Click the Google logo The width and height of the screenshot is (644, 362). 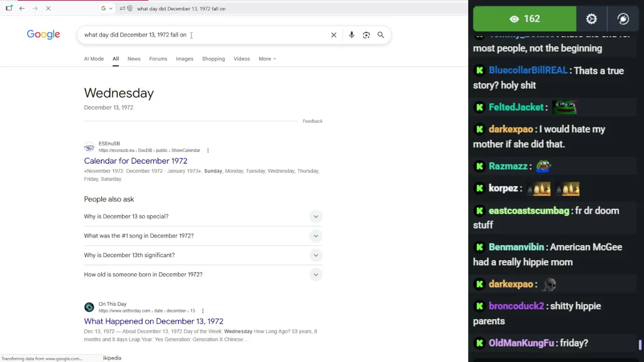pyautogui.click(x=43, y=34)
